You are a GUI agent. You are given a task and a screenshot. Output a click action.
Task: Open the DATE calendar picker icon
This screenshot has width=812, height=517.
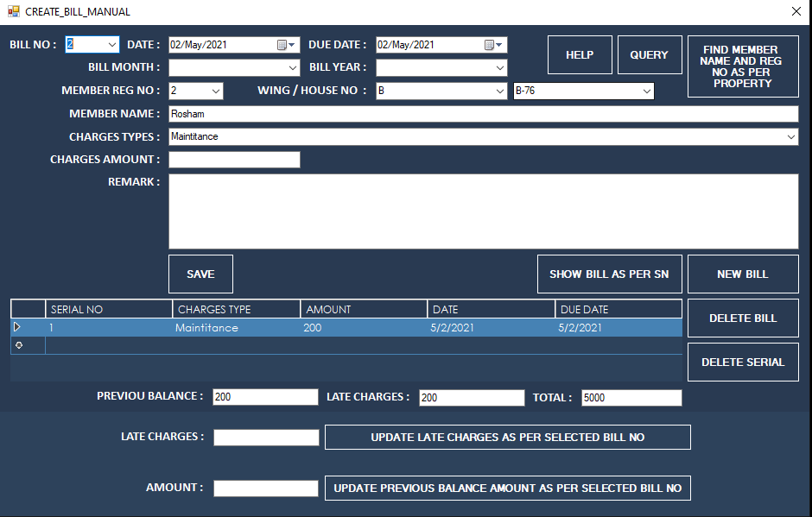pyautogui.click(x=286, y=45)
